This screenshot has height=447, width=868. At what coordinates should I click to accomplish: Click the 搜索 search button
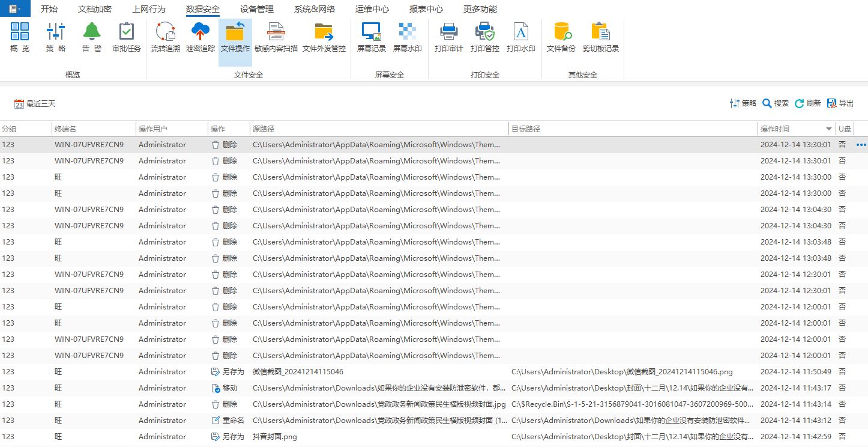tap(776, 103)
